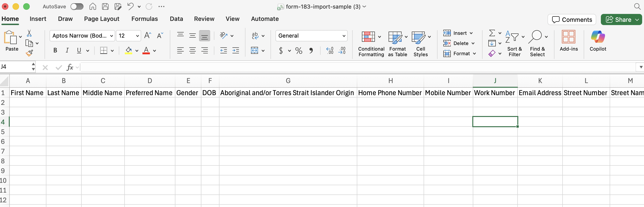The image size is (644, 207).
Task: Click the Copy icon
Action: point(29,43)
